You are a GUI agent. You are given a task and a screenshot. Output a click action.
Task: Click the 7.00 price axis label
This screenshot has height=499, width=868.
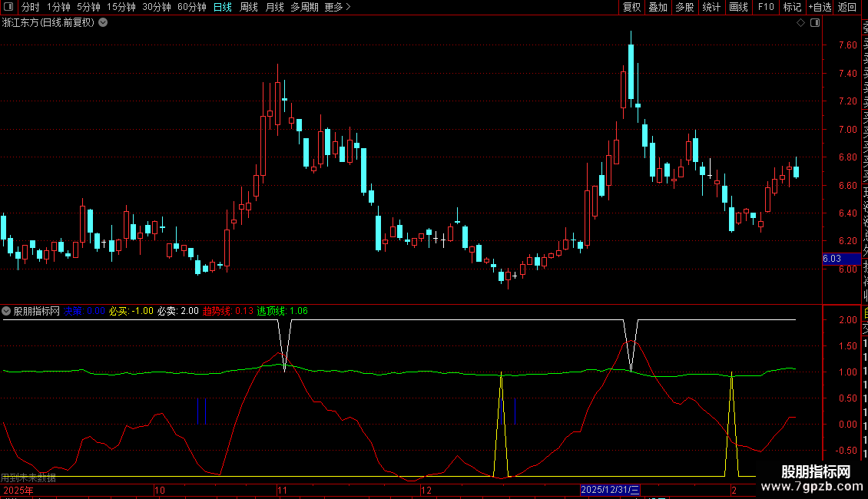click(847, 130)
